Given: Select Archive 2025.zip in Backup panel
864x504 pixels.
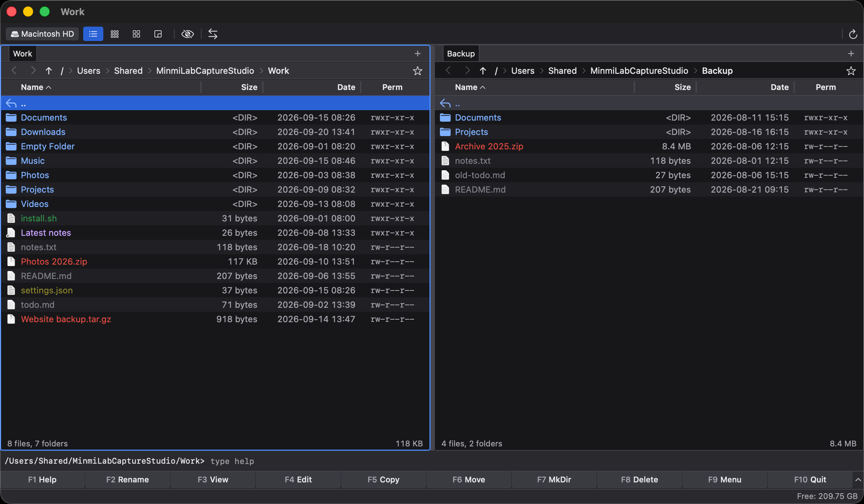Looking at the screenshot, I should tap(649, 147).
